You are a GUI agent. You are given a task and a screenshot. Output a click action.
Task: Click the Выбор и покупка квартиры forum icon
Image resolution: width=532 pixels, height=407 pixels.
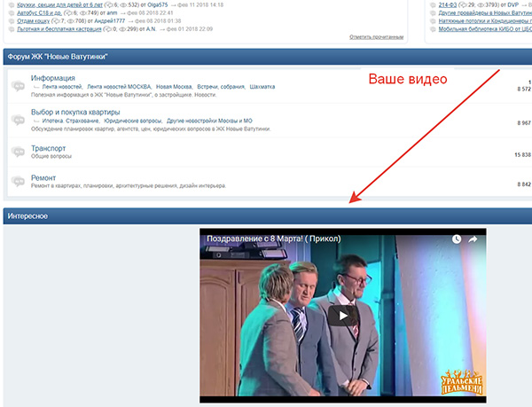tap(18, 120)
